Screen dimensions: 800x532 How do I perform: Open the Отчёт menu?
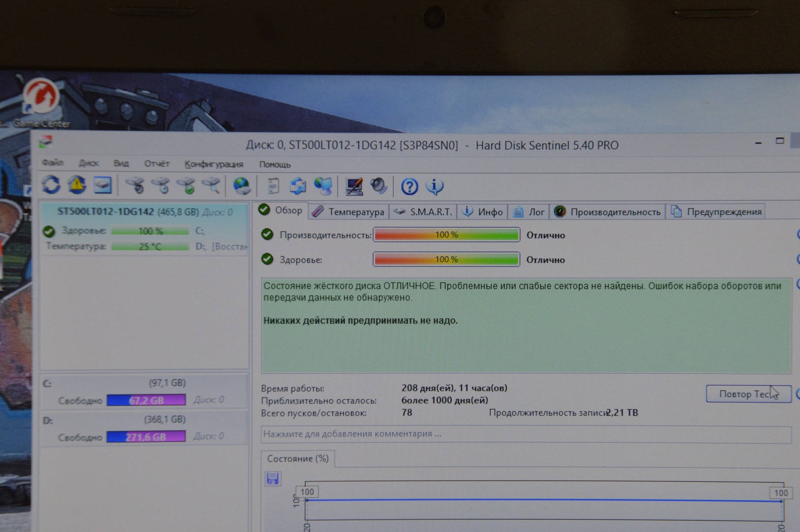coord(157,164)
